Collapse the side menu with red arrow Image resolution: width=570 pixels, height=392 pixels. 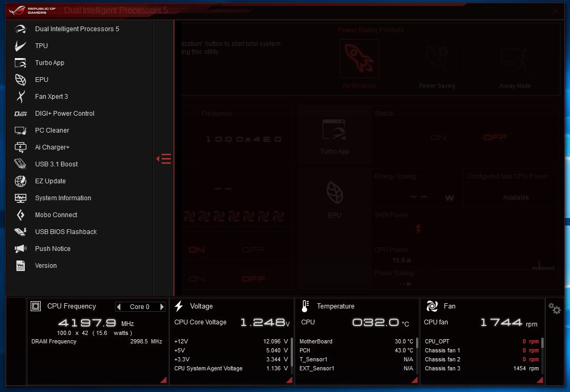[x=164, y=158]
